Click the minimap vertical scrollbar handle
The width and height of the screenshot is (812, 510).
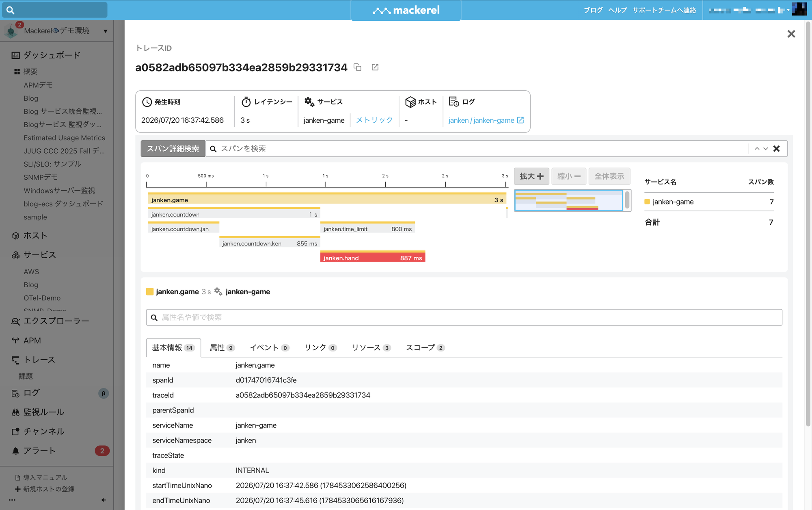pos(628,200)
